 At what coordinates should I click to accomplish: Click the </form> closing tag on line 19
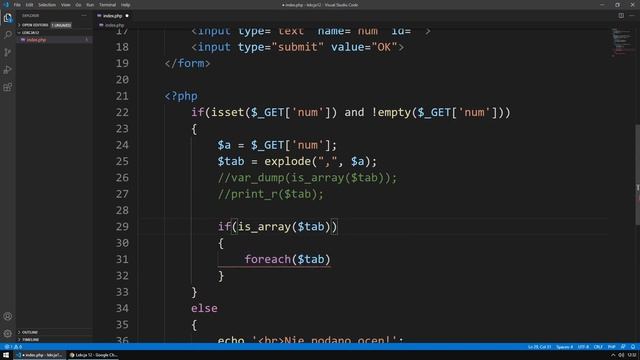187,63
